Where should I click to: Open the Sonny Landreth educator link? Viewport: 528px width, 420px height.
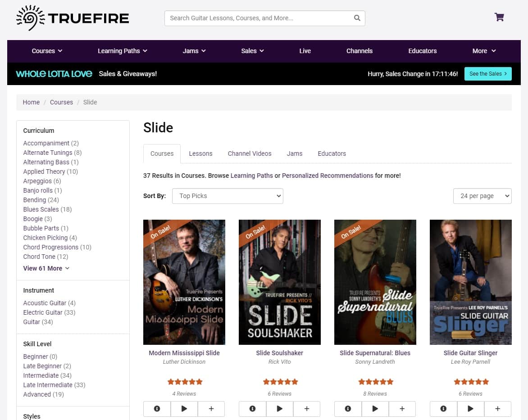[x=375, y=362]
